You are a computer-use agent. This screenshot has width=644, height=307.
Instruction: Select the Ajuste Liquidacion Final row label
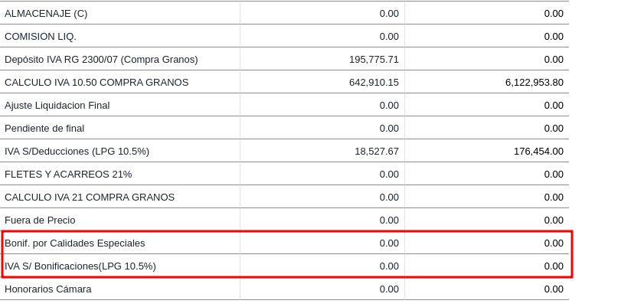coord(57,105)
